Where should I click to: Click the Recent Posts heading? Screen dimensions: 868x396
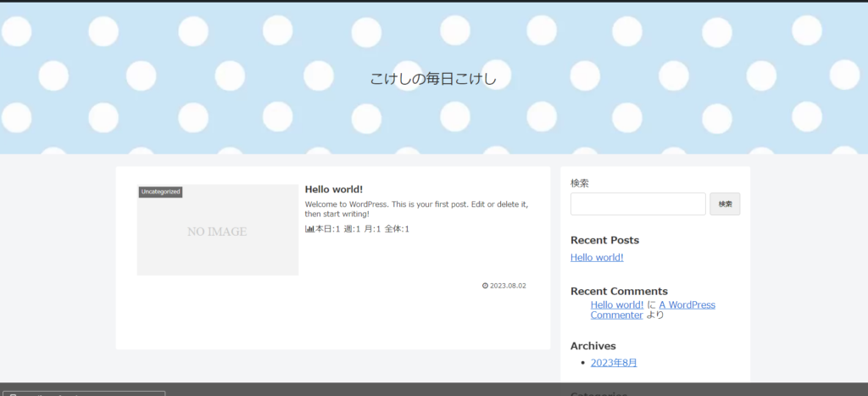point(604,240)
